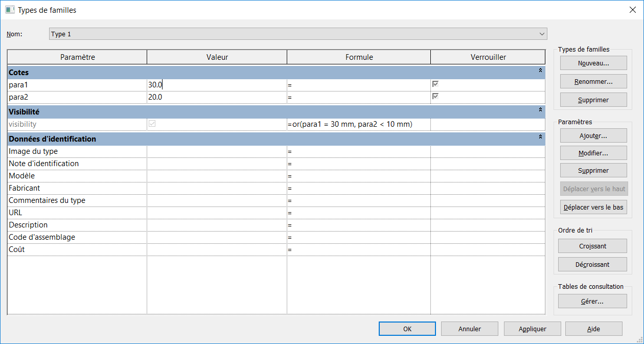Click the visibility formula field

coord(358,124)
